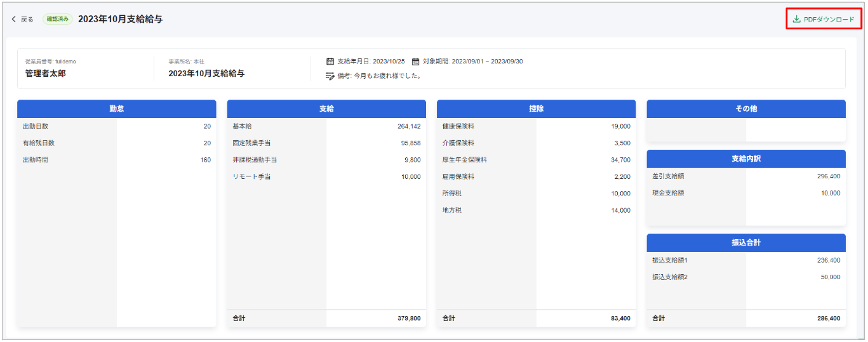868x342 pixels.
Task: Click 振込合計 total 286,400
Action: [829, 318]
